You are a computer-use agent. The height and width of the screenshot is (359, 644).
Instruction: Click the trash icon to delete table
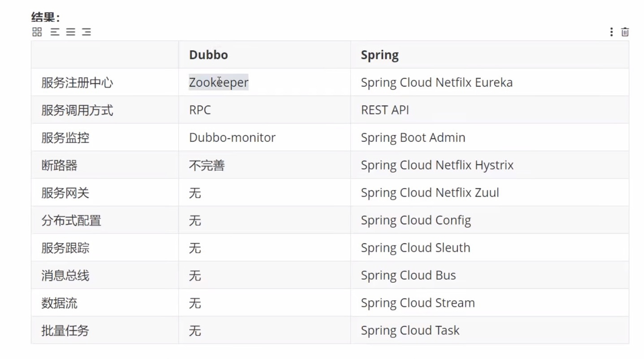(x=625, y=32)
